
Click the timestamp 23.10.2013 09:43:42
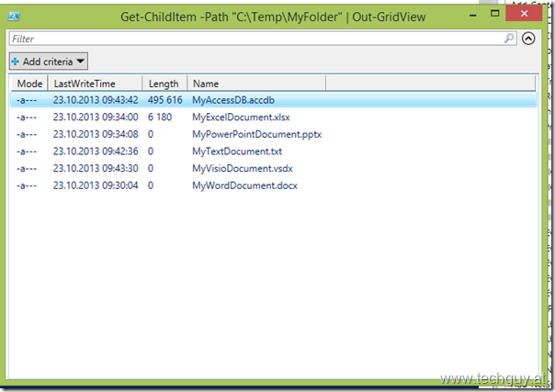[x=96, y=100]
